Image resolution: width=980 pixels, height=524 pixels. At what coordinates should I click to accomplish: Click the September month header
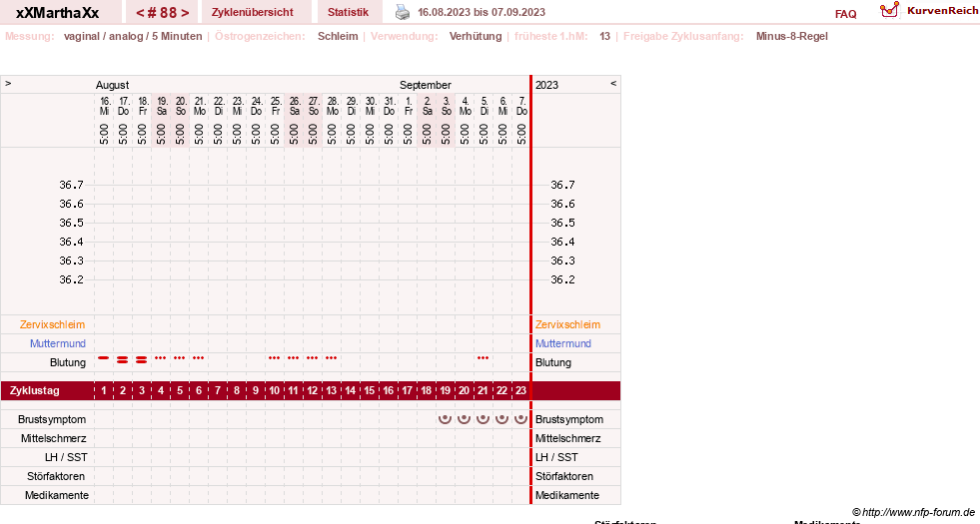pos(426,85)
